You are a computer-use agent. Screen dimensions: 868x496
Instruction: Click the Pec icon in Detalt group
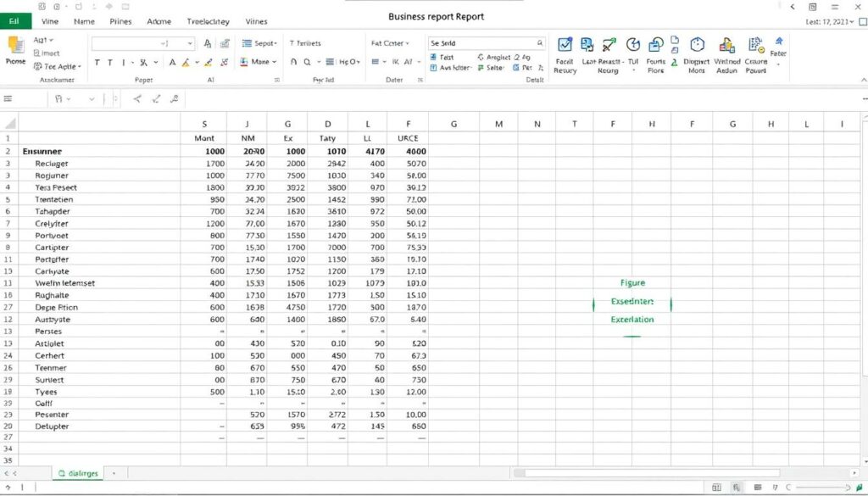[x=516, y=68]
